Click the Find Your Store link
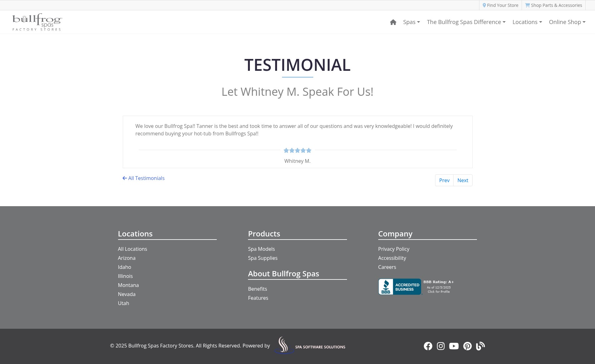Viewport: 595px width, 364px height. point(500,5)
